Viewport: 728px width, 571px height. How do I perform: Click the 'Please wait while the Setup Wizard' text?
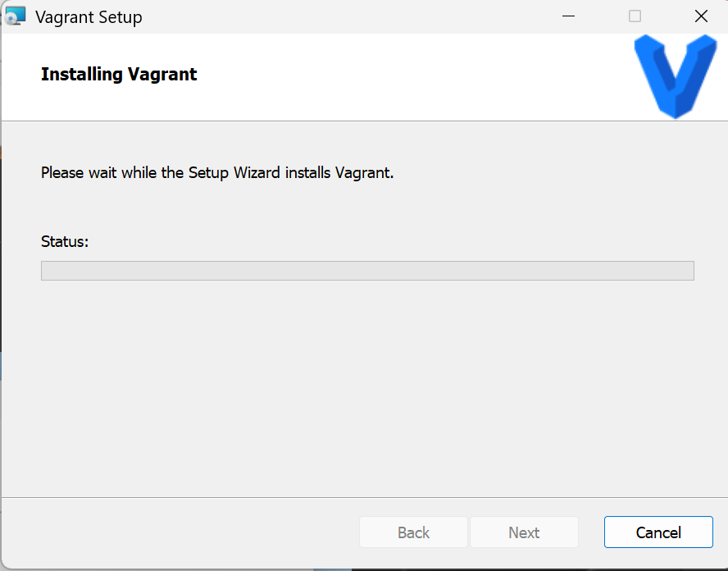160,173
